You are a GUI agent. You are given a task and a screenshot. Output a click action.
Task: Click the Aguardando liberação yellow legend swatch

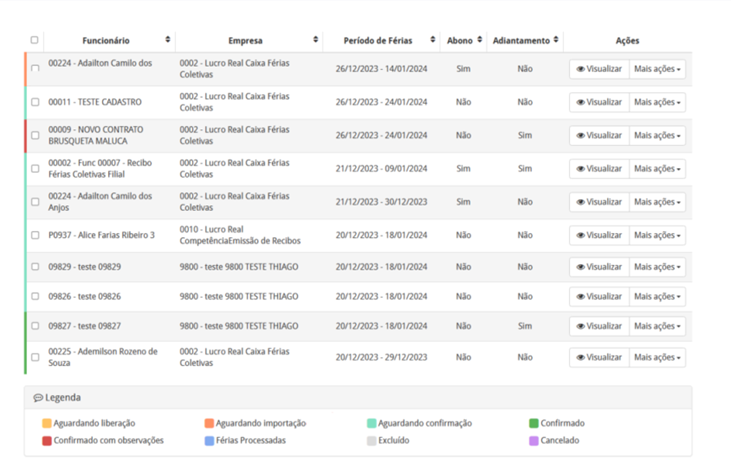47,424
